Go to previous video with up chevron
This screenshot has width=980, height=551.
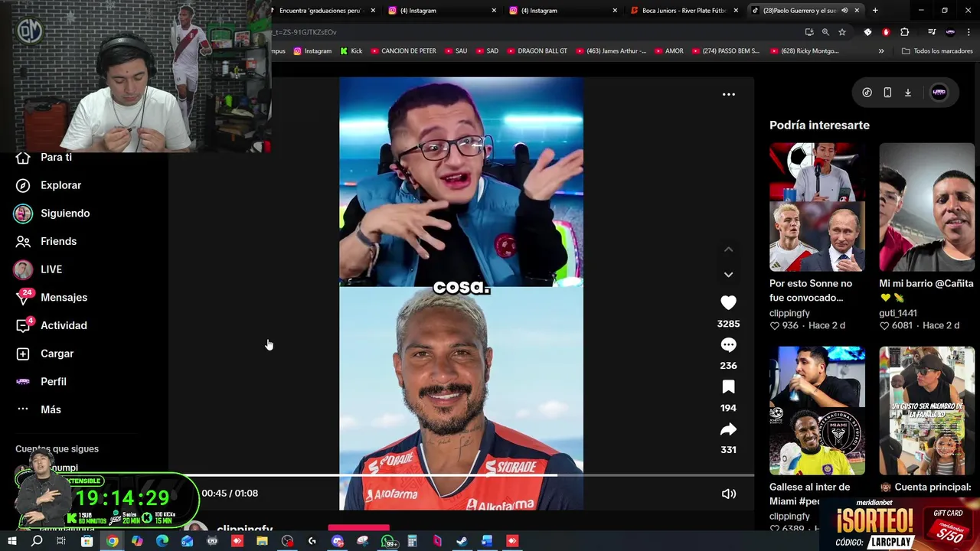[728, 249]
